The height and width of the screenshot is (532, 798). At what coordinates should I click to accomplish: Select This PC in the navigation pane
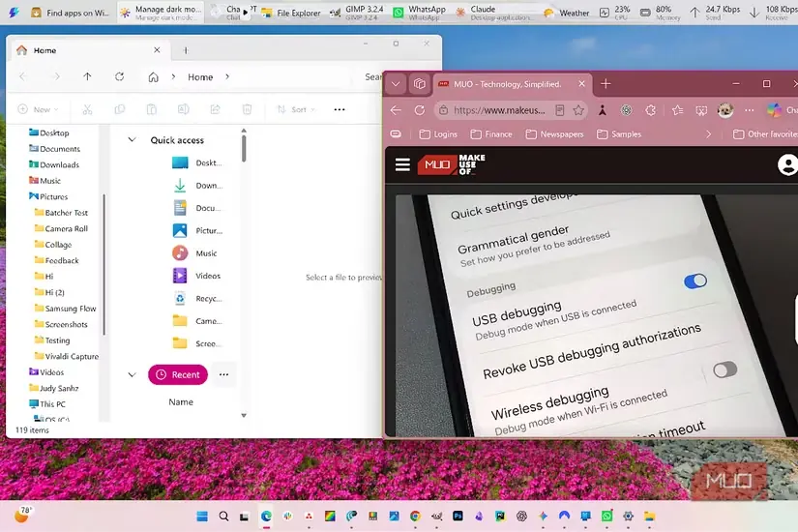tap(47, 404)
